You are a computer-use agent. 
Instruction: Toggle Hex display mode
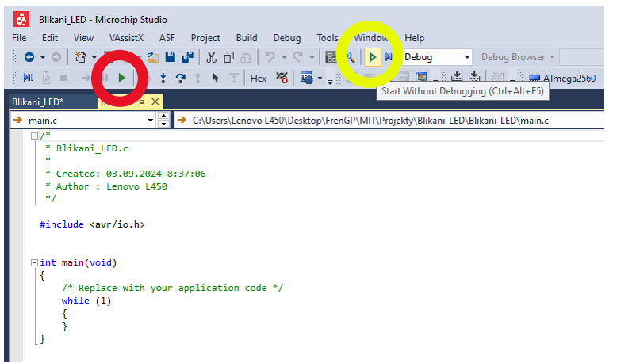tap(259, 79)
